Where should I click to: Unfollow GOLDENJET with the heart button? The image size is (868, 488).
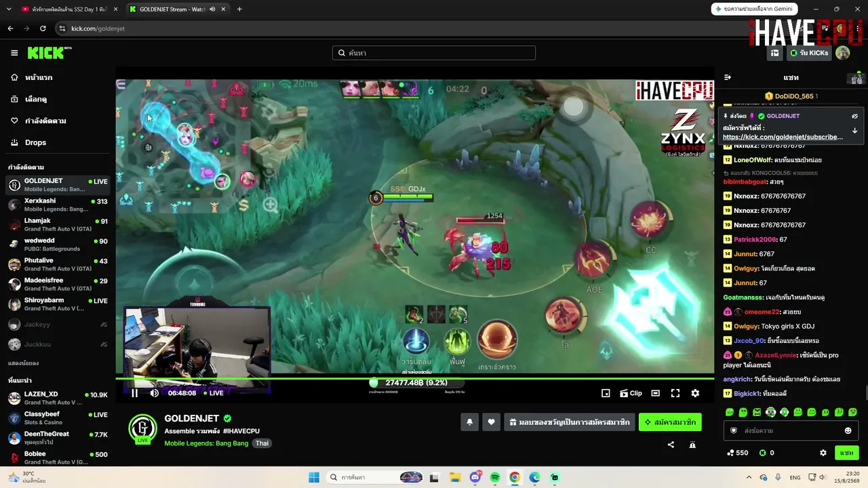[491, 422]
